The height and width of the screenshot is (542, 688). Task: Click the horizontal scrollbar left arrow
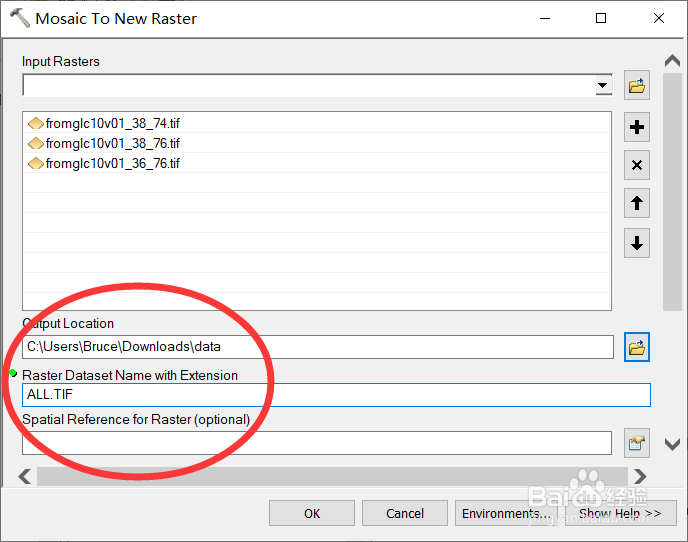pos(25,476)
